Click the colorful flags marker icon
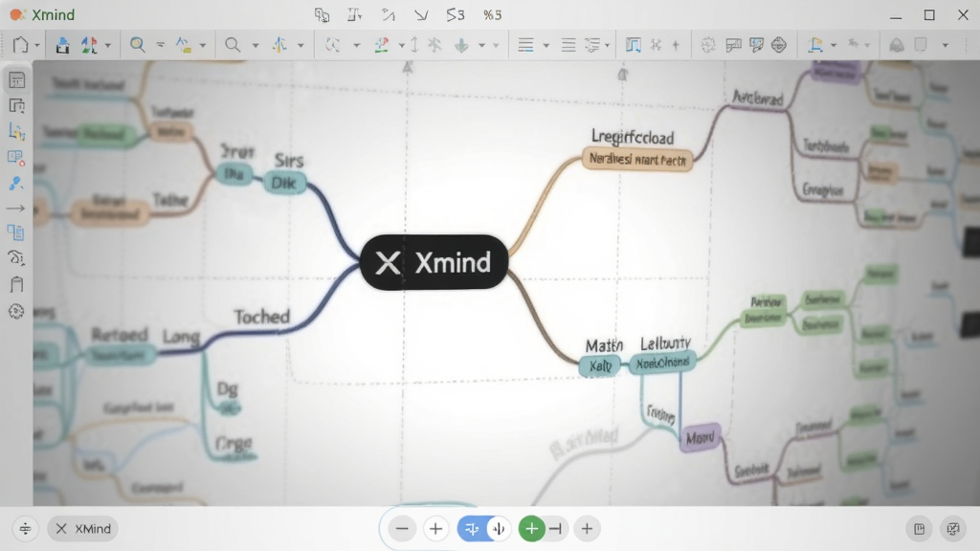Viewport: 980px width, 551px height. [x=89, y=45]
